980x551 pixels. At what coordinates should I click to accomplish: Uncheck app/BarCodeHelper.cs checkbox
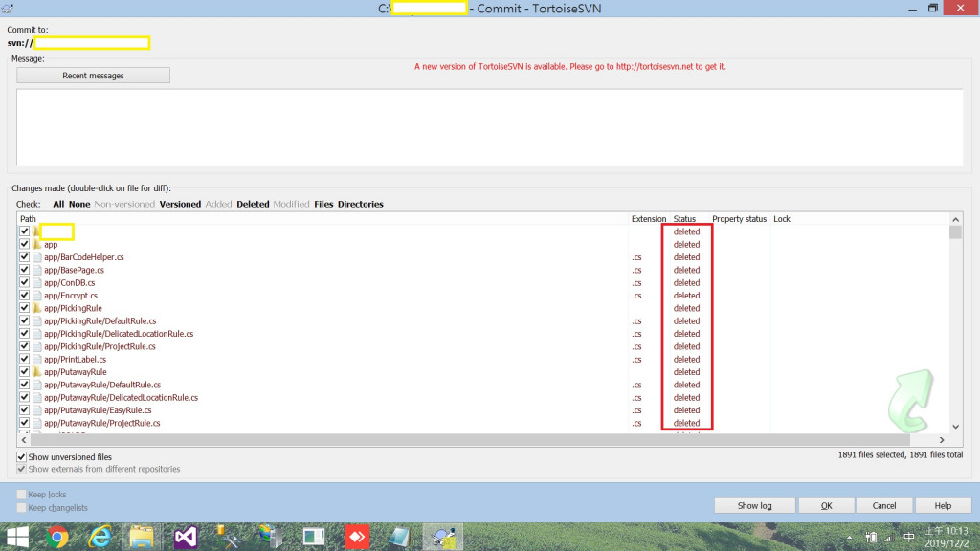click(24, 256)
